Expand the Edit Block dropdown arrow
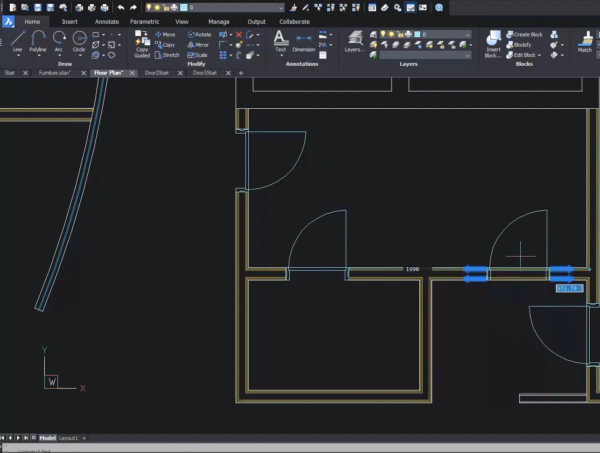This screenshot has height=453, width=600. click(x=540, y=55)
